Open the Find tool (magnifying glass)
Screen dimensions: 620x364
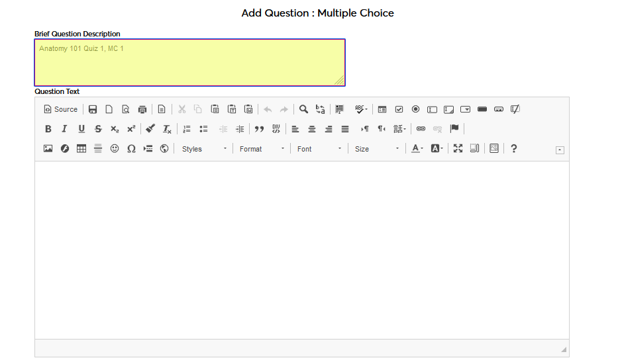point(303,109)
